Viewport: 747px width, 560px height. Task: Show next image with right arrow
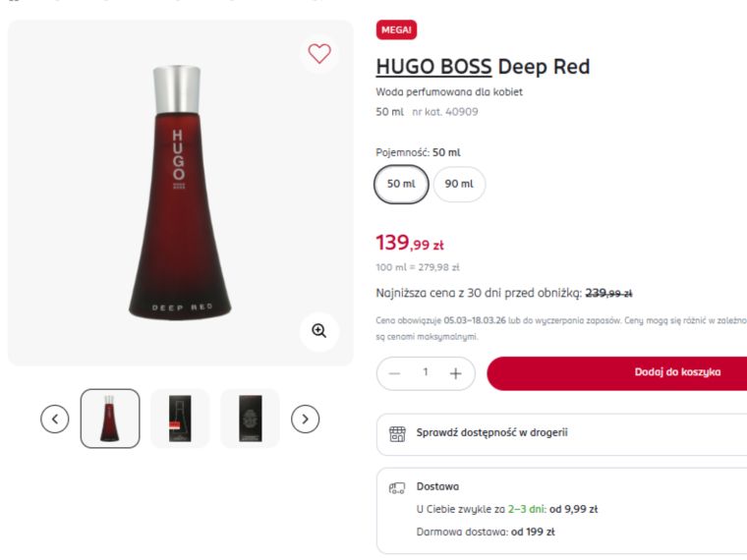pos(307,419)
